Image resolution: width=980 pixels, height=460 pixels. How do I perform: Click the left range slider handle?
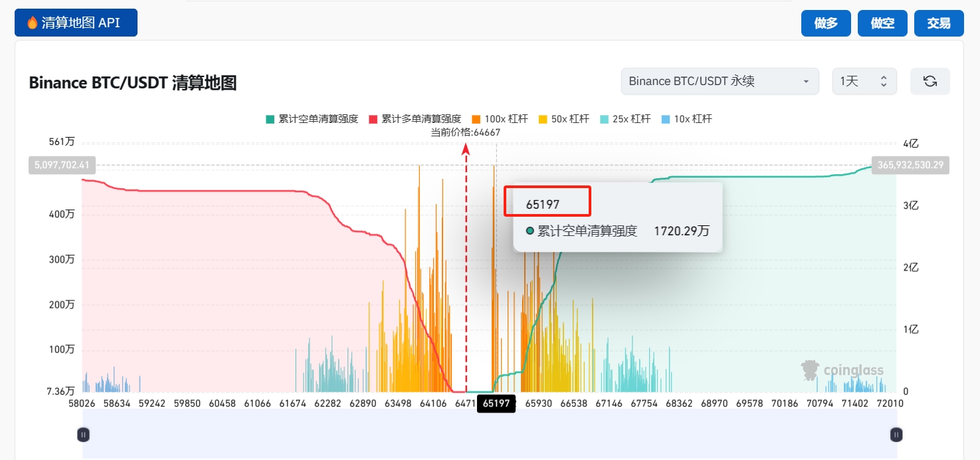[83, 435]
